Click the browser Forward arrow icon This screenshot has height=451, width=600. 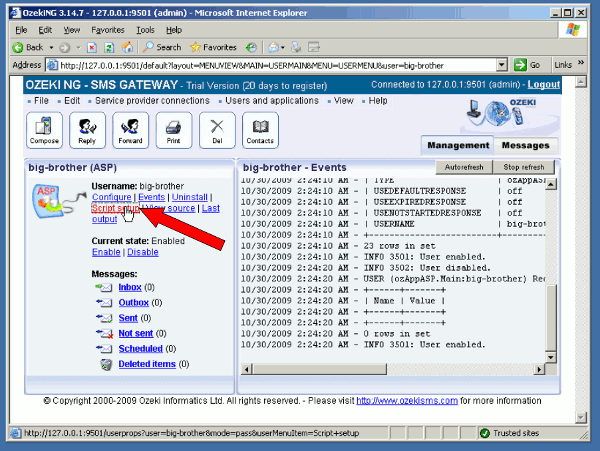coord(65,47)
